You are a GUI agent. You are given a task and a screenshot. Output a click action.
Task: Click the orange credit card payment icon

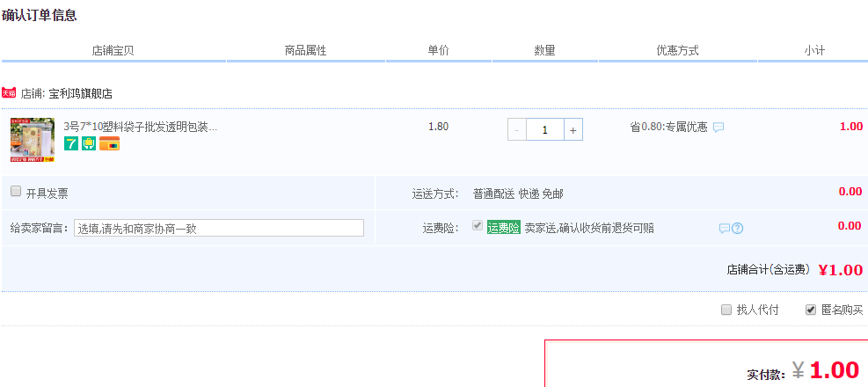[109, 143]
